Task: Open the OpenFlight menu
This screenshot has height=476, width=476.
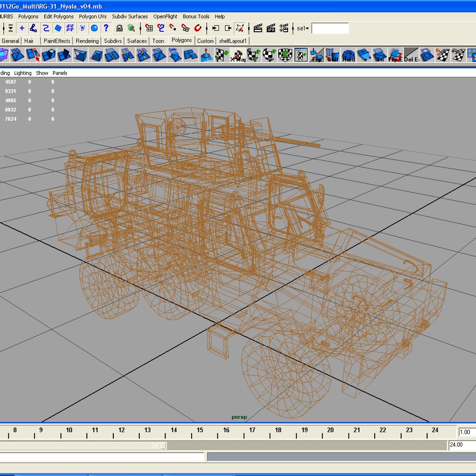Action: pyautogui.click(x=165, y=16)
